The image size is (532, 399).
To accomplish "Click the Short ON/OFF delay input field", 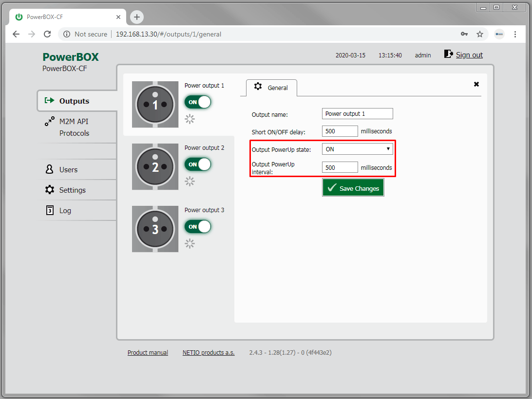I will (x=340, y=131).
